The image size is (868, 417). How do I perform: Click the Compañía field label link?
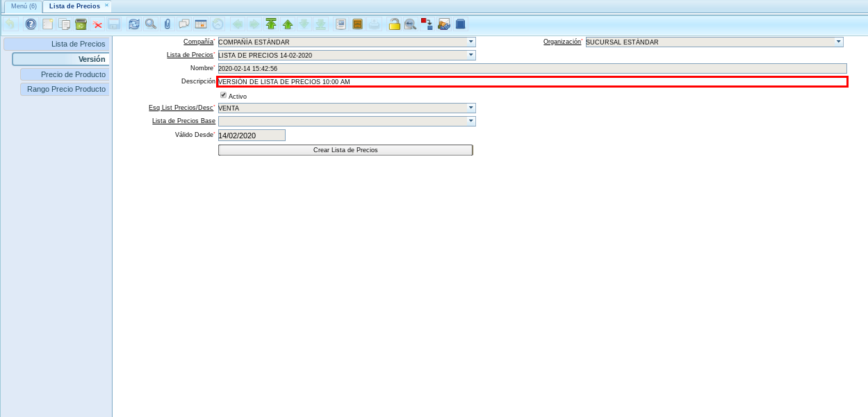tap(198, 42)
